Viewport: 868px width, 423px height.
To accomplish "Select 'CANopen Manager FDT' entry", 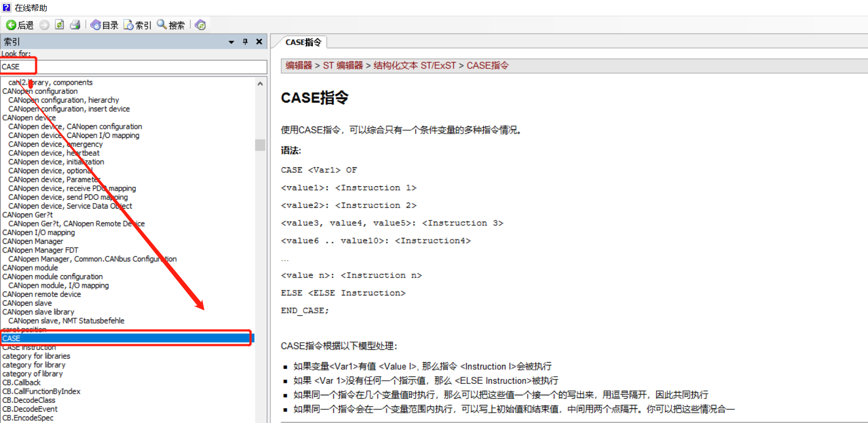I will tap(40, 250).
